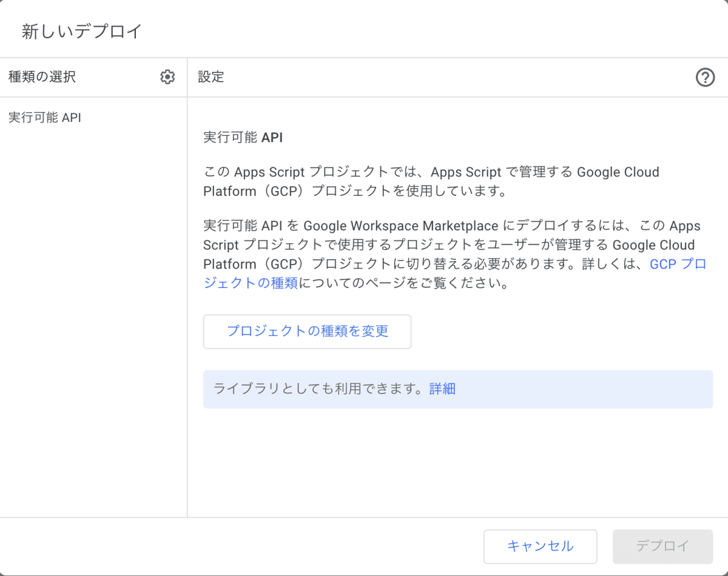
Task: Click the キャンセル button
Action: tap(540, 546)
